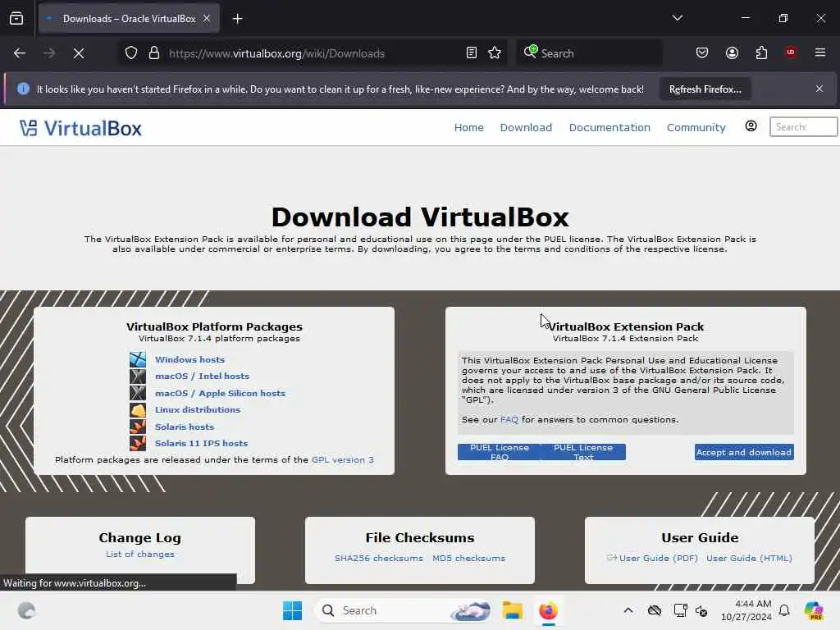Click Accept and download button
Image resolution: width=840 pixels, height=630 pixels.
pos(743,452)
